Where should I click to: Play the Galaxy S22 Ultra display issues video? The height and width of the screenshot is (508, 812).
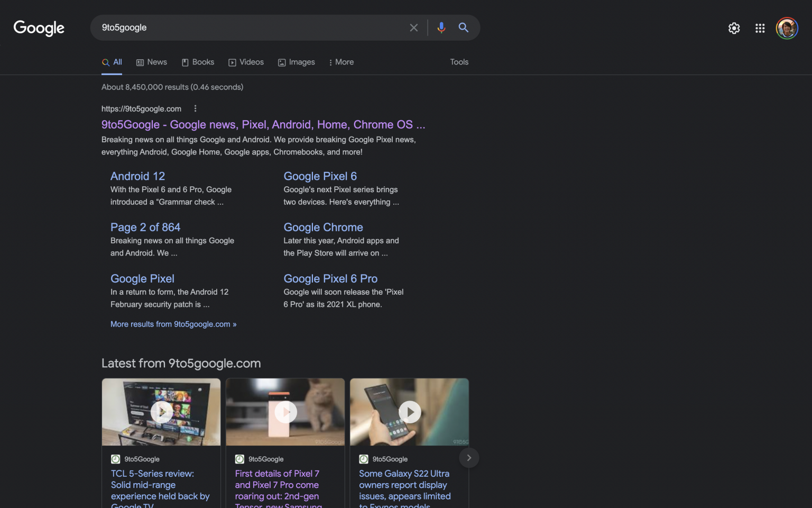click(409, 412)
